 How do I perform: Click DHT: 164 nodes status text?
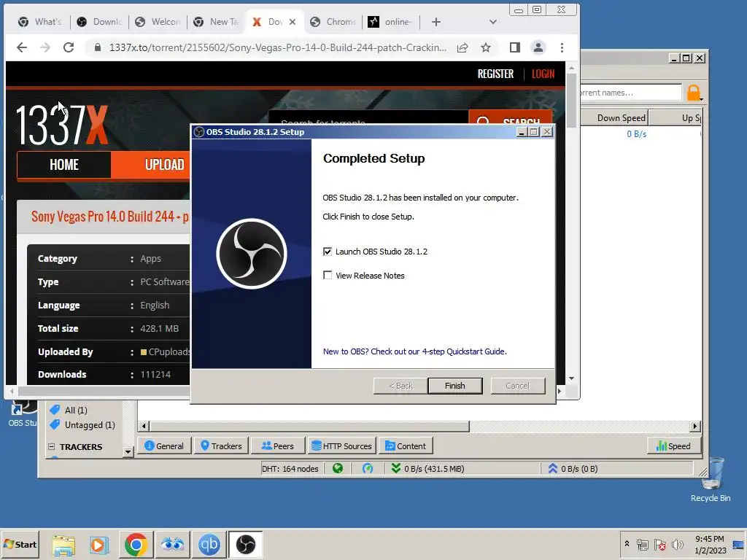pyautogui.click(x=290, y=469)
